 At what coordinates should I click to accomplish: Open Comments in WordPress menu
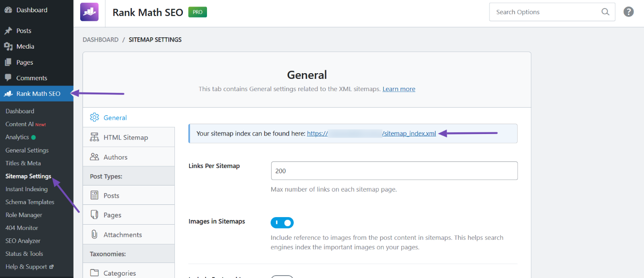click(x=36, y=78)
